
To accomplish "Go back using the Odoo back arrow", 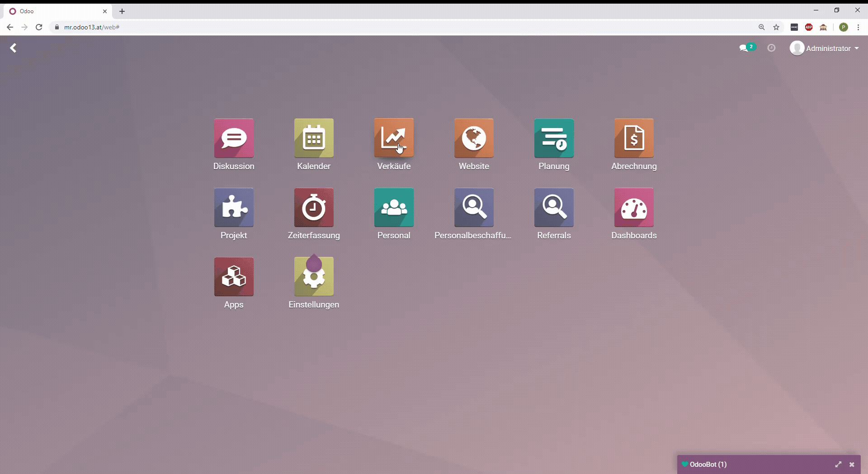I will tap(13, 48).
